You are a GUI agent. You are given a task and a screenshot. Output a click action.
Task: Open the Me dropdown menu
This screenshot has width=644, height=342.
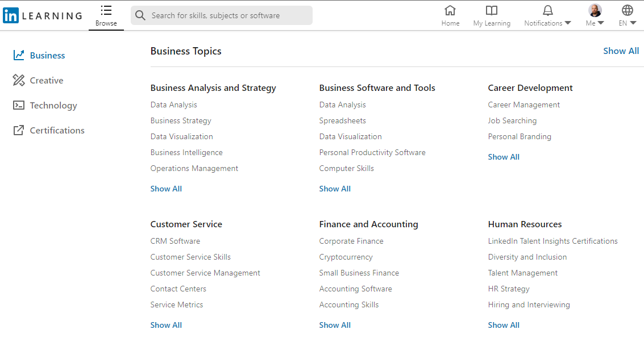click(x=595, y=23)
